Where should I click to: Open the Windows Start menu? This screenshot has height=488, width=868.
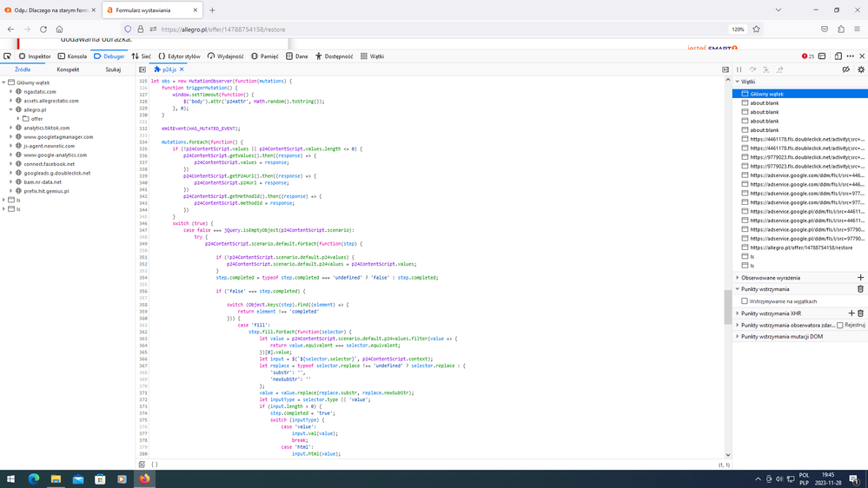(10, 479)
